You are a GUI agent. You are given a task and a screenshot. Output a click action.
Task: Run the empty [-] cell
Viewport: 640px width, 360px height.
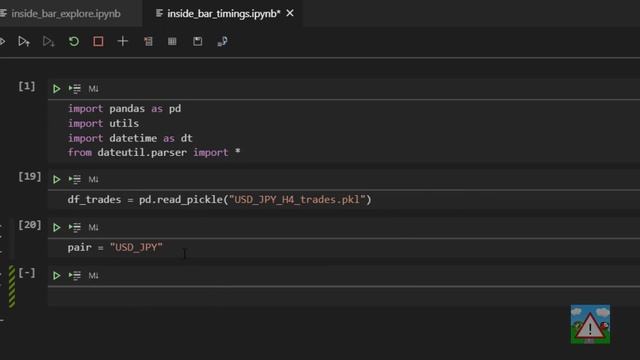tap(56, 276)
